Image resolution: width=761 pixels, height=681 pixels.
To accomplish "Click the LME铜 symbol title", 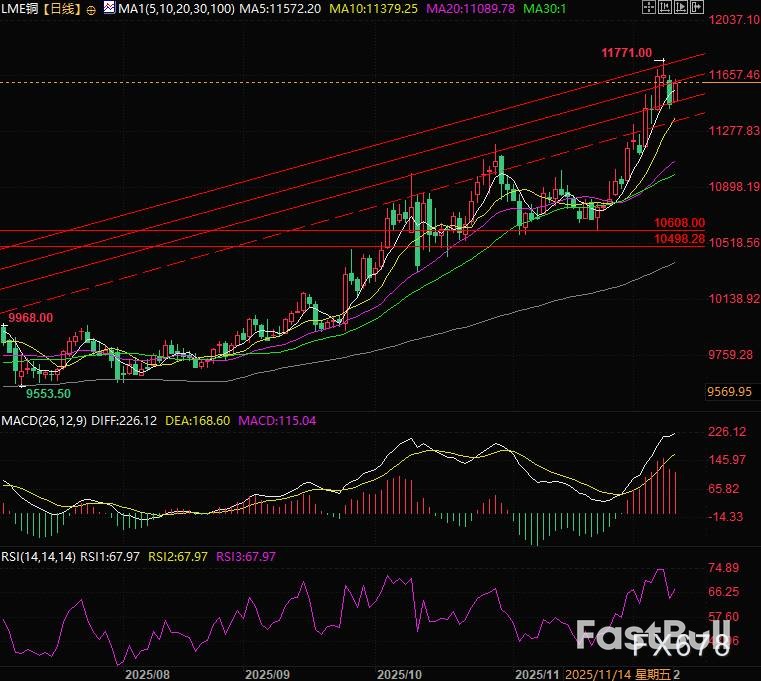I will click(x=20, y=9).
